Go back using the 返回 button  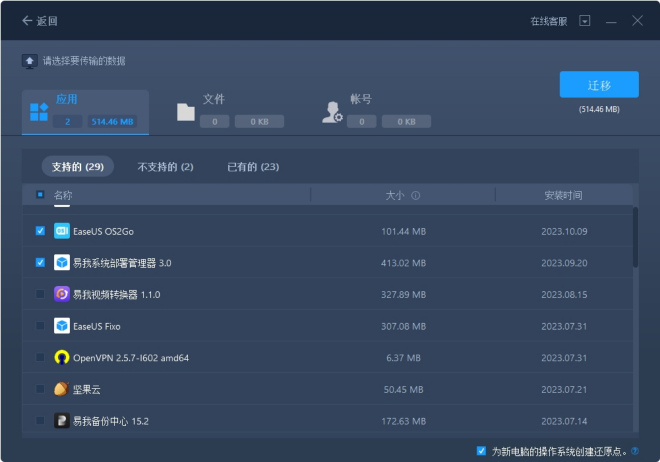coord(40,21)
